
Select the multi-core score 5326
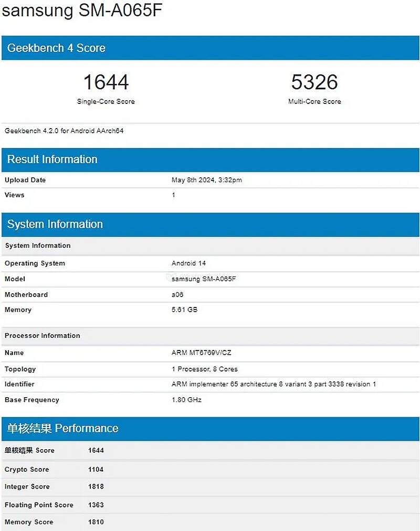[314, 82]
